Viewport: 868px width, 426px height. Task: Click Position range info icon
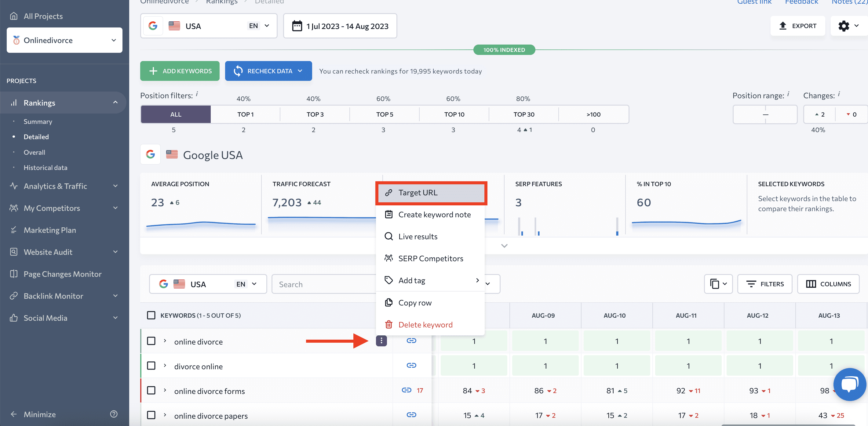click(788, 94)
